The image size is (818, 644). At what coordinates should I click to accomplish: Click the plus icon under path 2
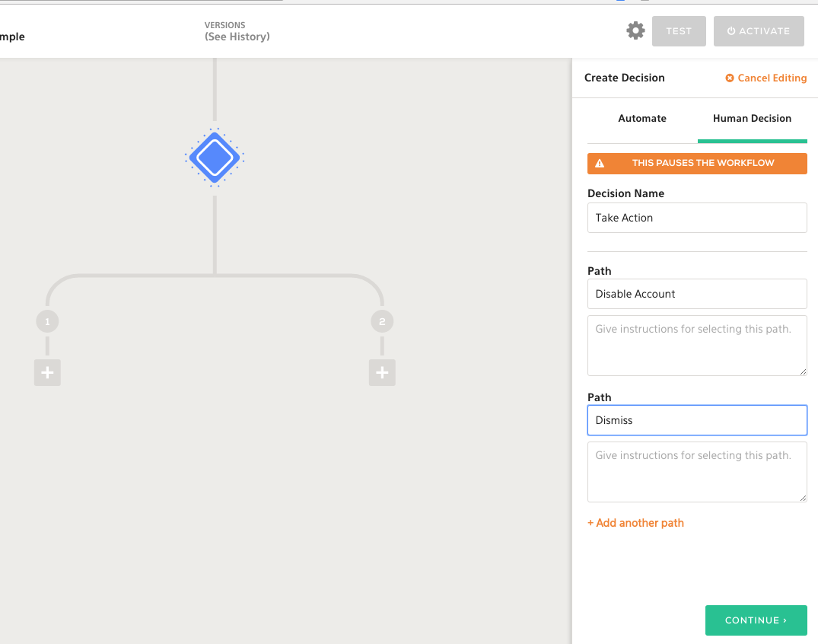point(382,373)
